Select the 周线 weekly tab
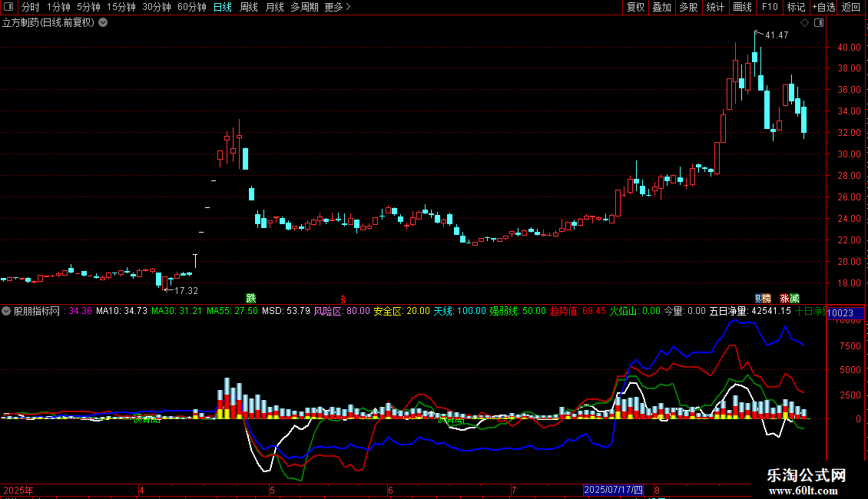This screenshot has height=499, width=868. [x=249, y=7]
